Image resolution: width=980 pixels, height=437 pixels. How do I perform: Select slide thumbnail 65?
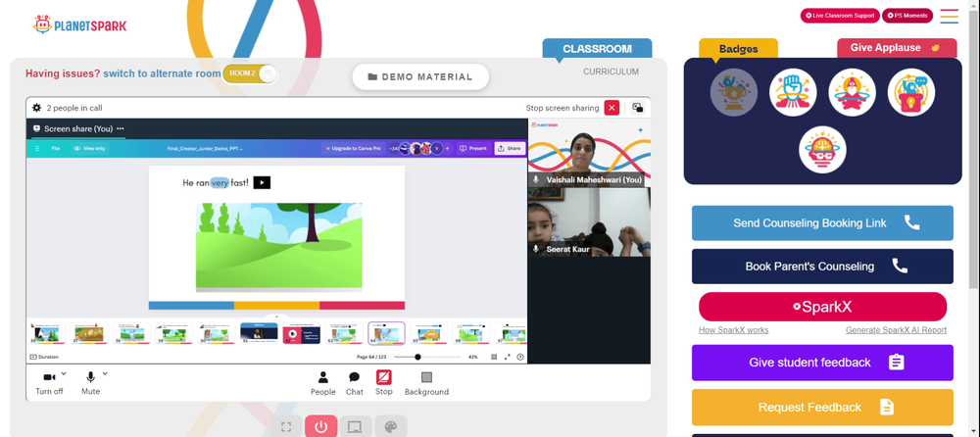pyautogui.click(x=429, y=333)
